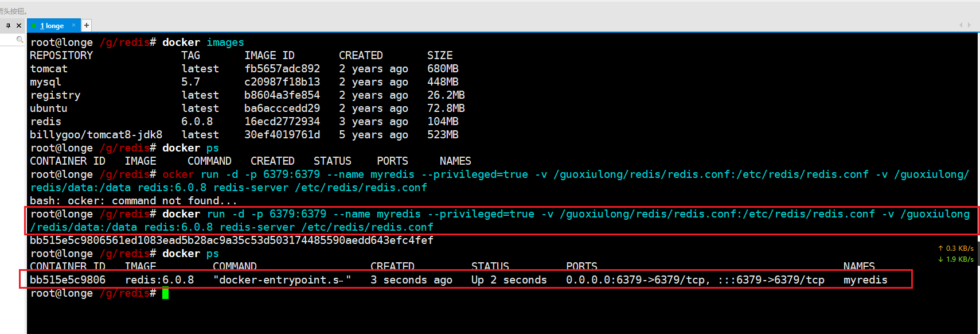Click image ID '16ecd2772934'

[282, 122]
